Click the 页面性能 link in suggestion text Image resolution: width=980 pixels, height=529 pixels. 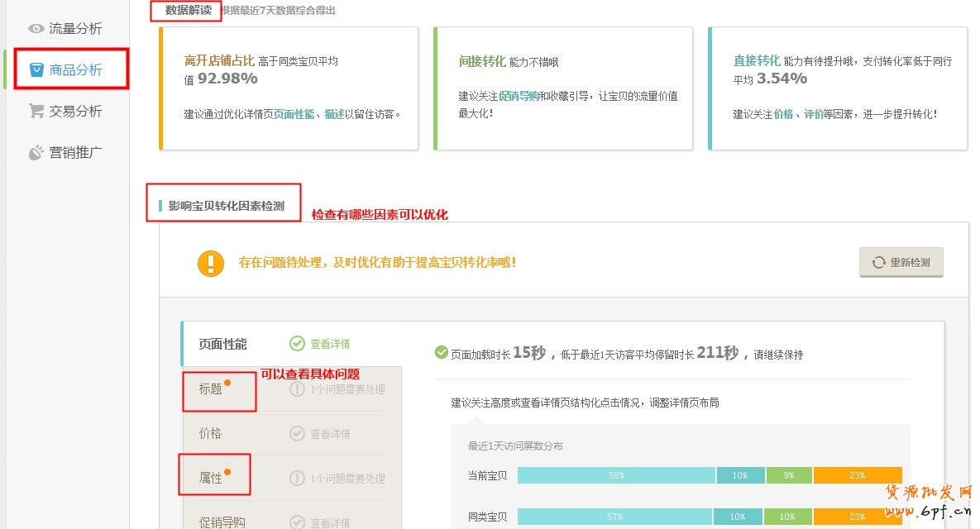tap(294, 114)
